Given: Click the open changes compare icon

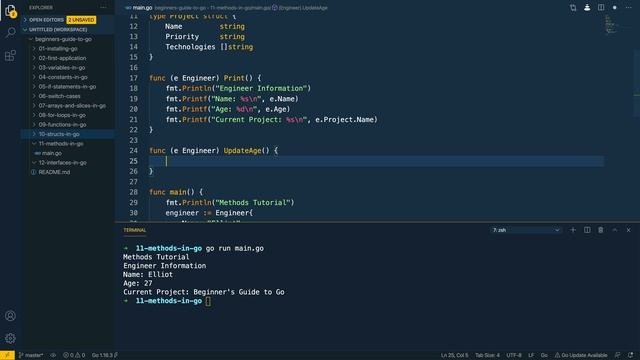Looking at the screenshot, I should (x=573, y=7).
